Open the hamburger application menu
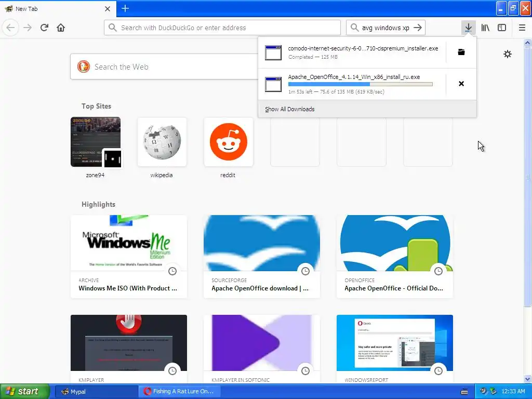This screenshot has height=399, width=532. 522,28
